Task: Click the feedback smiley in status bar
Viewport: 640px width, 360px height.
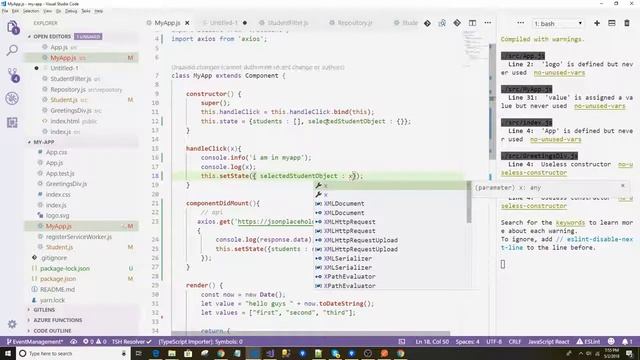Action: point(611,342)
